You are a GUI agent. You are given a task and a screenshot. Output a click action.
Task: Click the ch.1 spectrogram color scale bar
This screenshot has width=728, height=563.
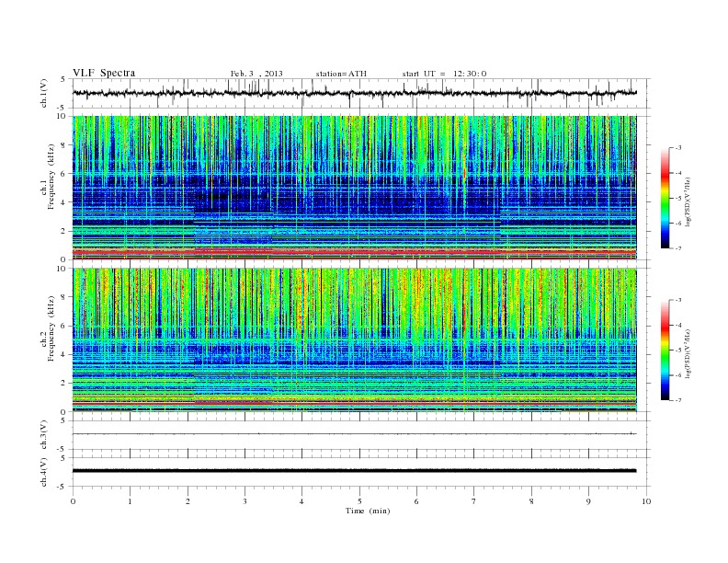(x=665, y=198)
